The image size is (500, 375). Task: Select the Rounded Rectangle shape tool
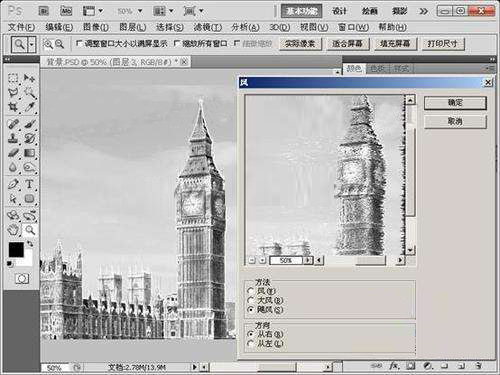(29, 199)
